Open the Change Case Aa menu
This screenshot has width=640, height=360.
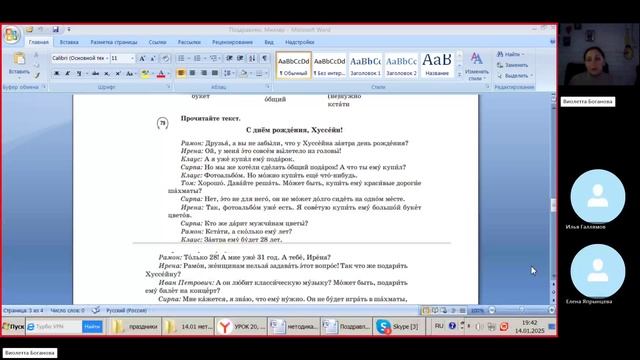130,73
